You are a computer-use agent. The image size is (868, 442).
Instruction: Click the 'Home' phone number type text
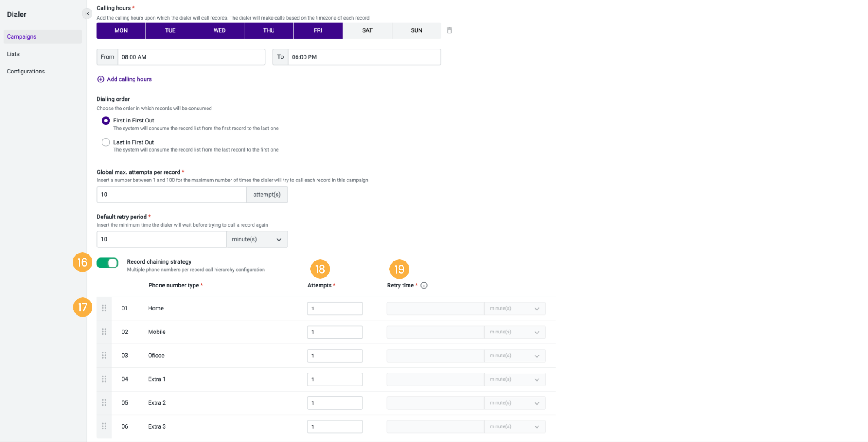[156, 308]
